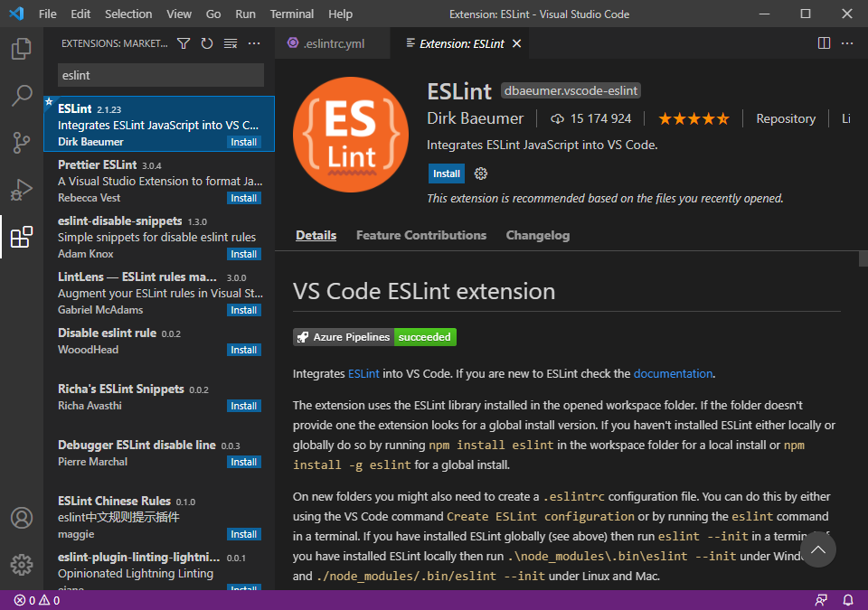Split the editor to the right

(x=824, y=43)
